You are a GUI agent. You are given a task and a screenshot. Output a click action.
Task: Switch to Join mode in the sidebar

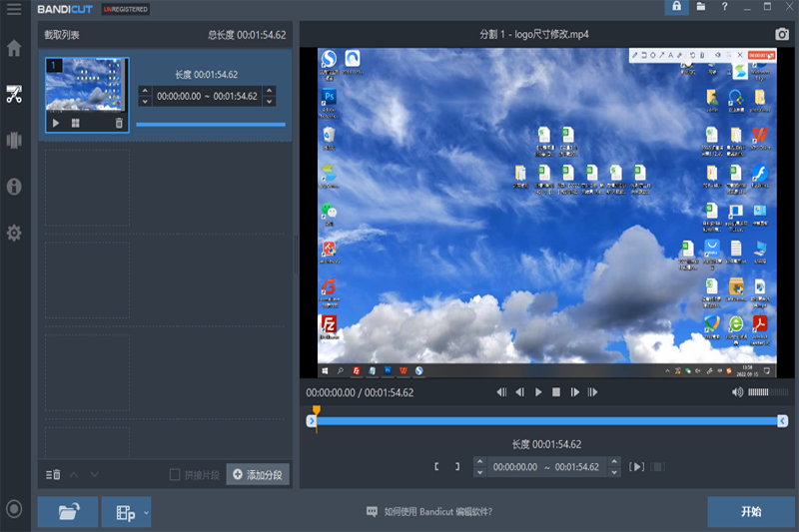click(14, 140)
